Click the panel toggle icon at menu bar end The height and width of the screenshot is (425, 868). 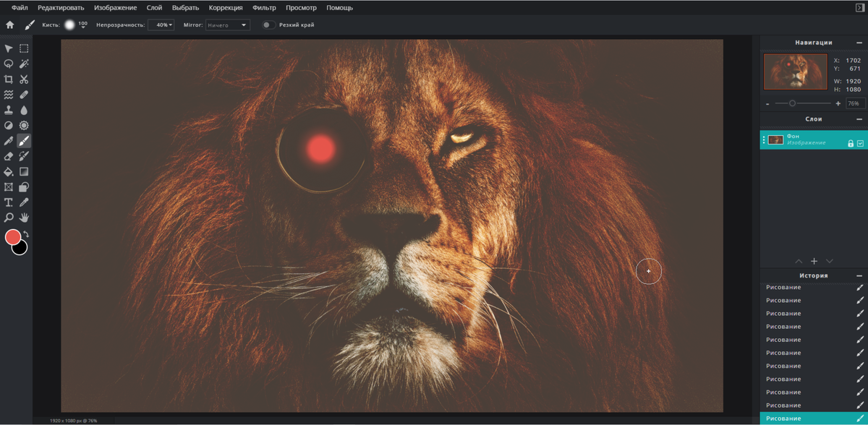pos(859,7)
